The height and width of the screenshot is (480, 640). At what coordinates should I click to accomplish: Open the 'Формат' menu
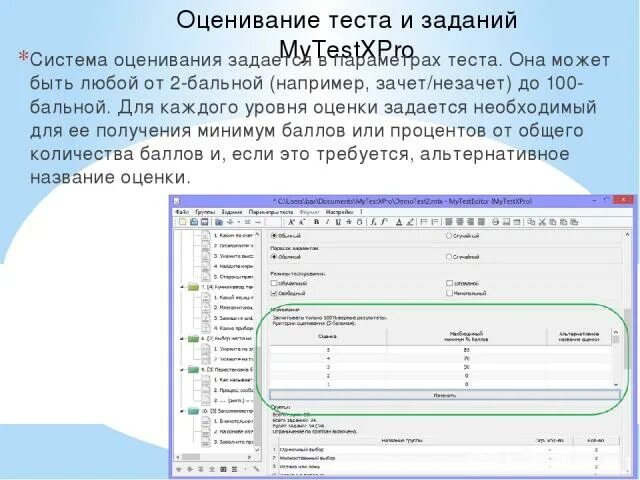pos(309,212)
